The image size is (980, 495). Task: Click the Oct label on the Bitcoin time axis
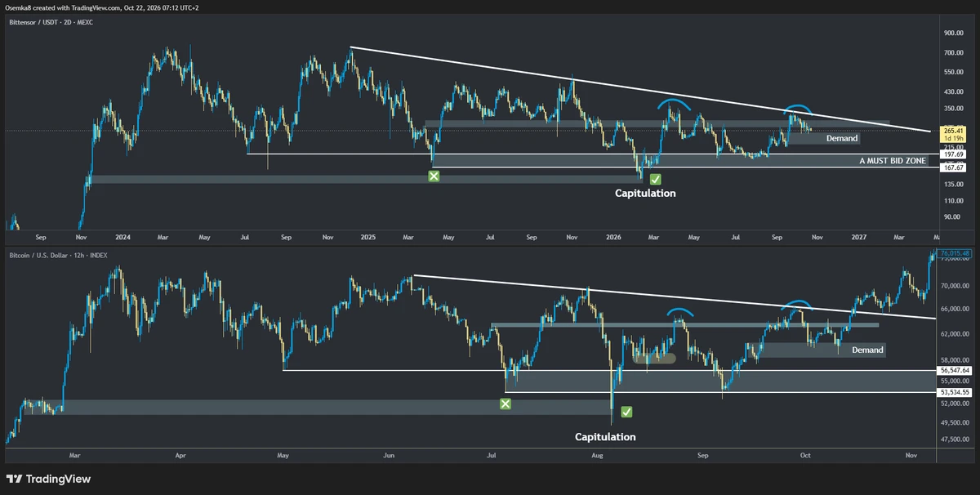click(x=806, y=454)
